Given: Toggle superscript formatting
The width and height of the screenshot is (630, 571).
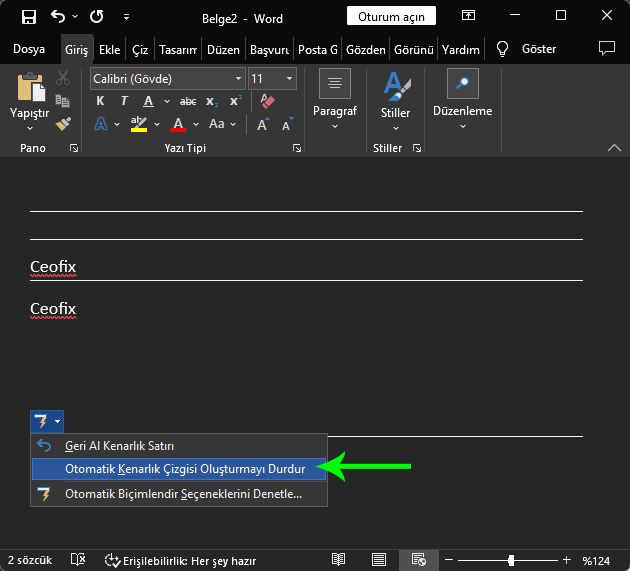Looking at the screenshot, I should 236,100.
